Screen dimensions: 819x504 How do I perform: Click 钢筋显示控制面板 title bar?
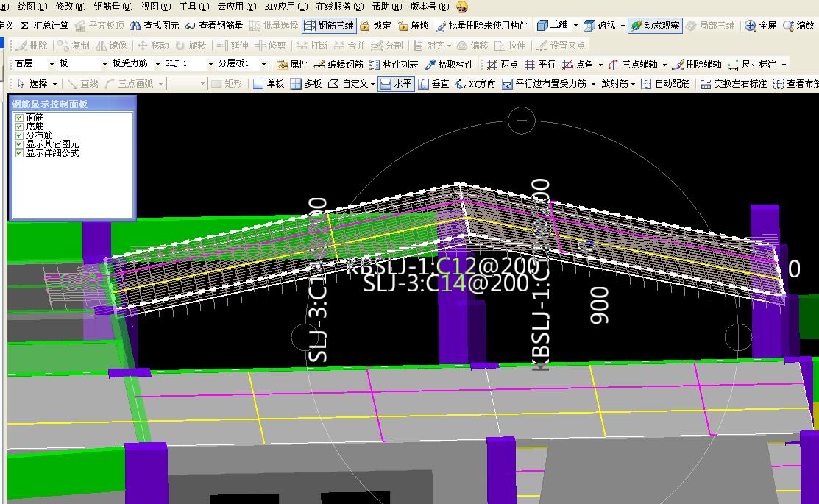pos(73,104)
